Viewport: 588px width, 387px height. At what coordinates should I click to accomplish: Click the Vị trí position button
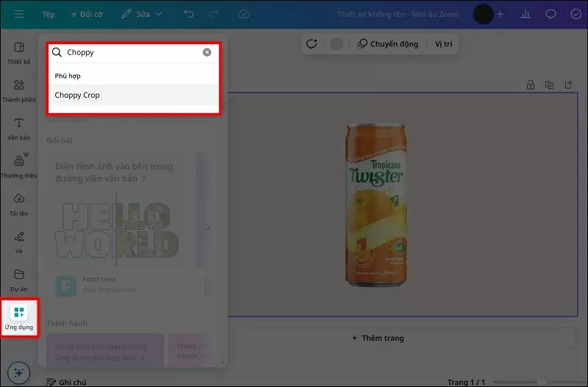pyautogui.click(x=443, y=44)
